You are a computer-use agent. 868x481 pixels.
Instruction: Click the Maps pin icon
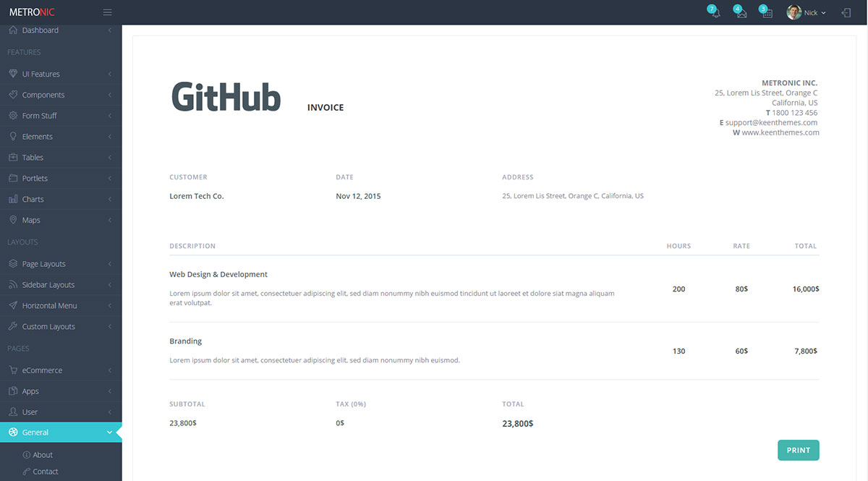pyautogui.click(x=13, y=220)
